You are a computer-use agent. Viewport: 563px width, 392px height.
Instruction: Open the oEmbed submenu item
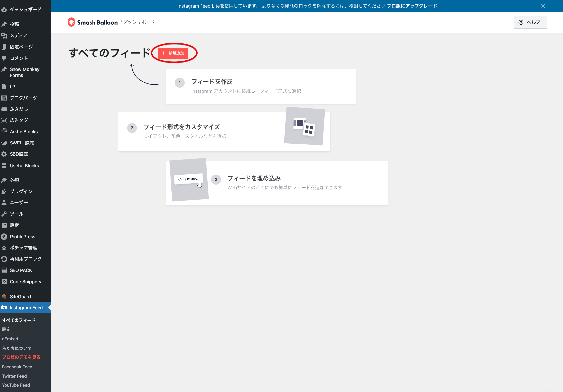coord(10,339)
